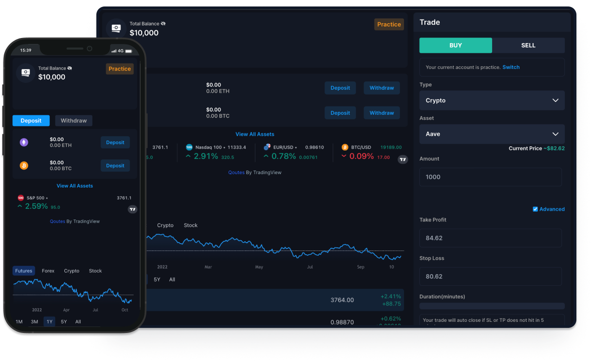Click the TradingView logo icon in the ticker bar

[x=403, y=159]
